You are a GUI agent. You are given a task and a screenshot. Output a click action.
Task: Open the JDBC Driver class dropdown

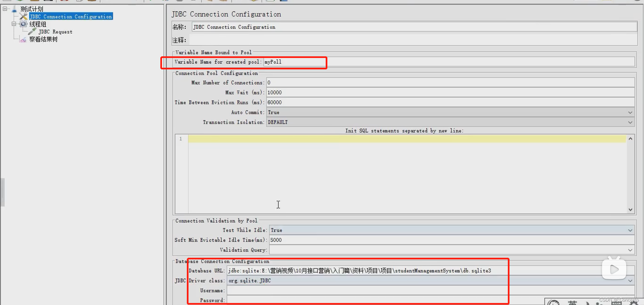tap(431, 281)
